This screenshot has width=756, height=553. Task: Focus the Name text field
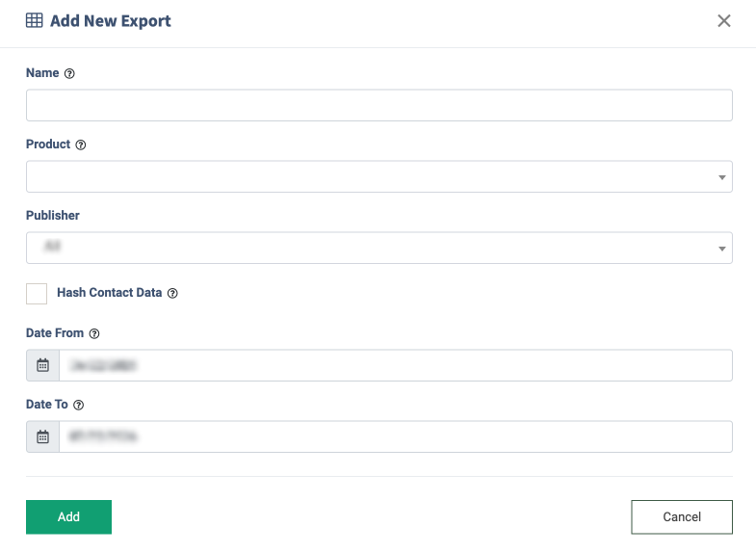tap(379, 105)
